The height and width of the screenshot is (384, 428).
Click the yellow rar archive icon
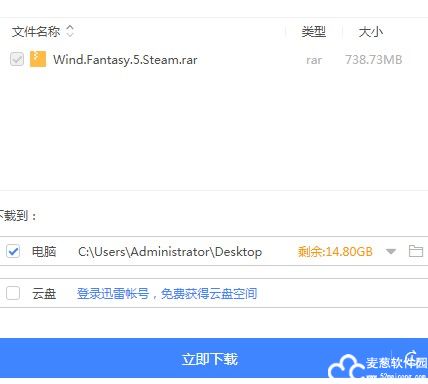[38, 59]
